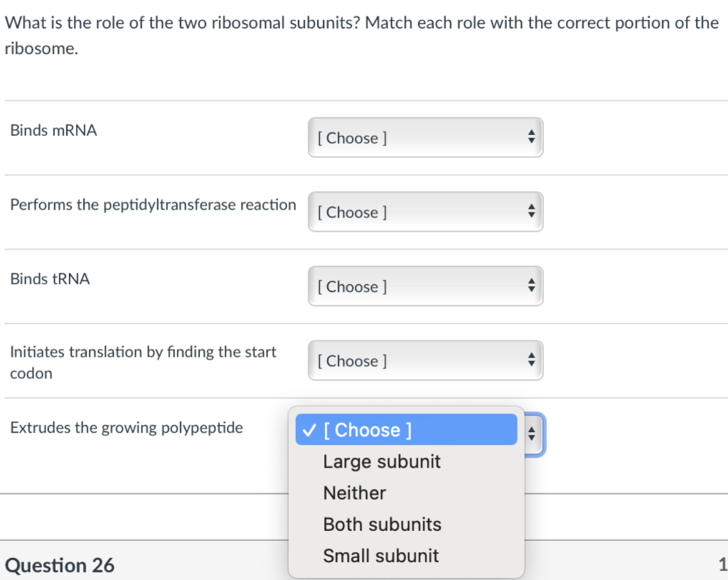Click the Performs the peptidyltransferase reaction label
The image size is (728, 580).
click(x=153, y=205)
